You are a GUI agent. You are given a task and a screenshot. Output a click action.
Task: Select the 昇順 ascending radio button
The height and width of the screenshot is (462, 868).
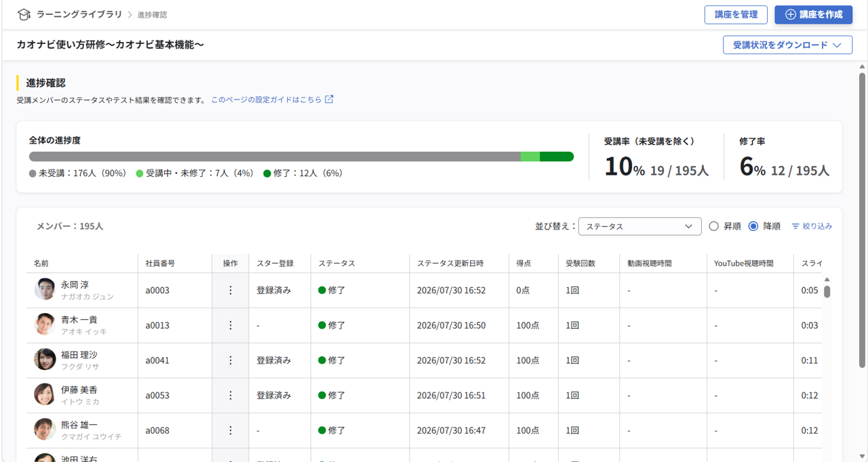[x=713, y=226]
